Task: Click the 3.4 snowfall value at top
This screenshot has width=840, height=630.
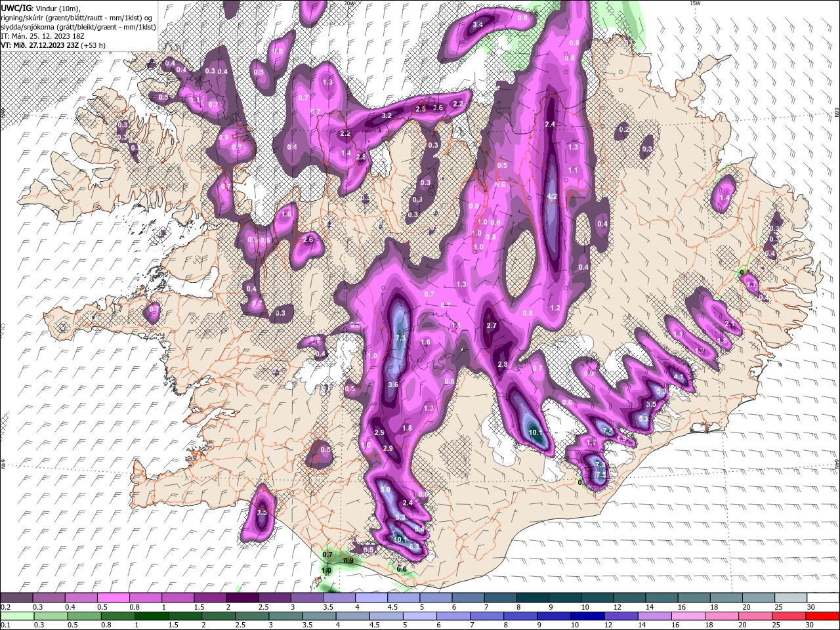Action: (x=478, y=24)
